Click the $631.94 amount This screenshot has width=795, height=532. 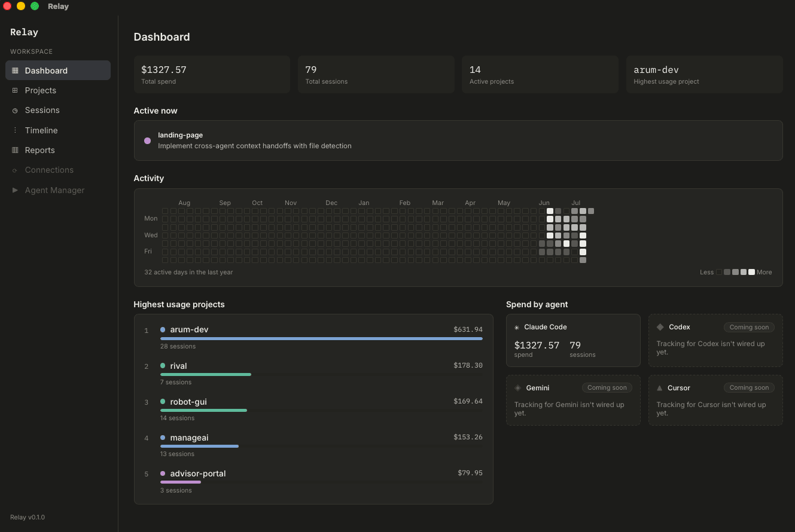468,329
